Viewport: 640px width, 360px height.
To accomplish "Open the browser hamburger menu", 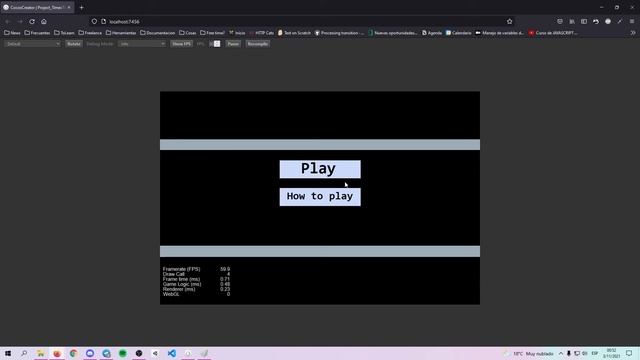I will pos(632,22).
